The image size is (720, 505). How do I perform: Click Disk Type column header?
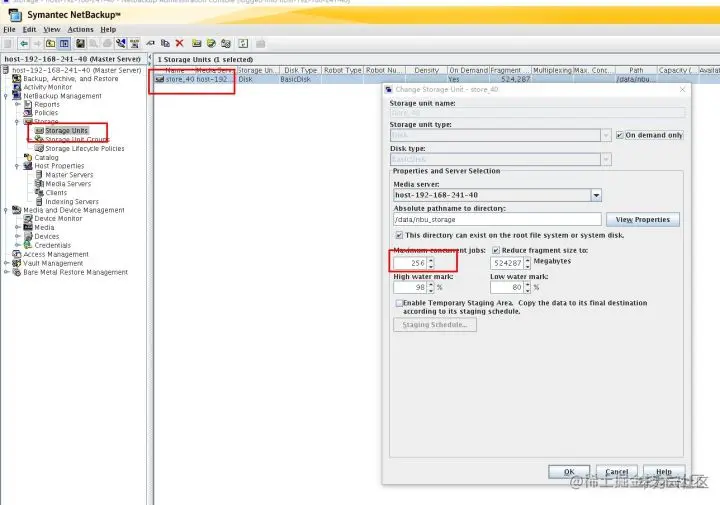[300, 70]
